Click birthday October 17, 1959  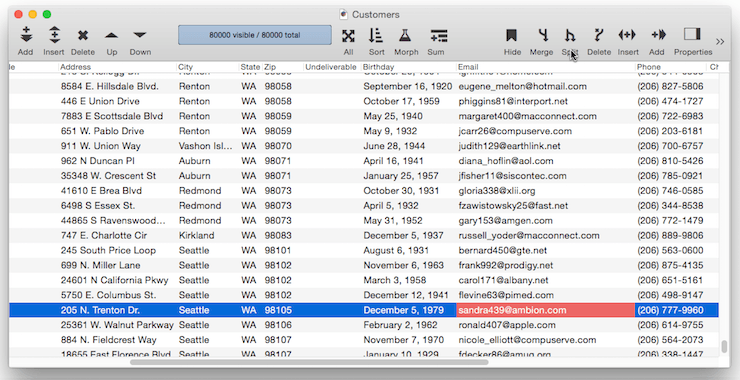click(x=401, y=101)
